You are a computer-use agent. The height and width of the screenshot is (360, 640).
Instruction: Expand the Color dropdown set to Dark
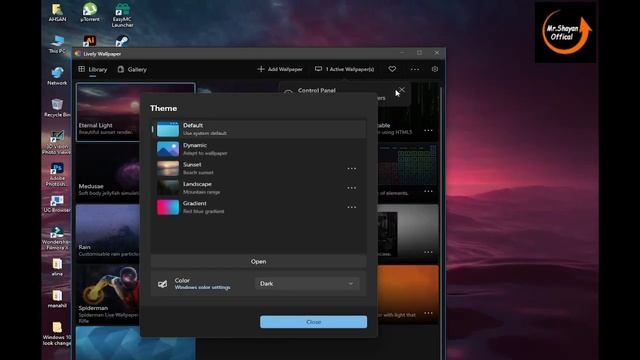[x=307, y=283]
